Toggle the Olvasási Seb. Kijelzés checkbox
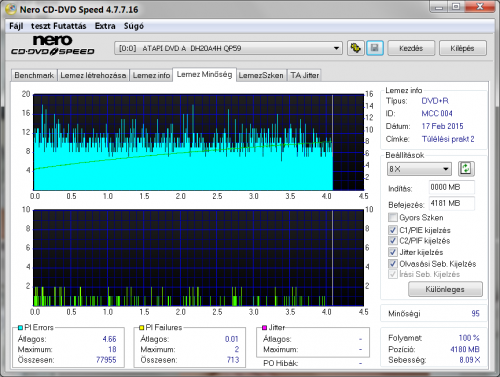Viewport: 500px width, 377px height. click(x=393, y=263)
